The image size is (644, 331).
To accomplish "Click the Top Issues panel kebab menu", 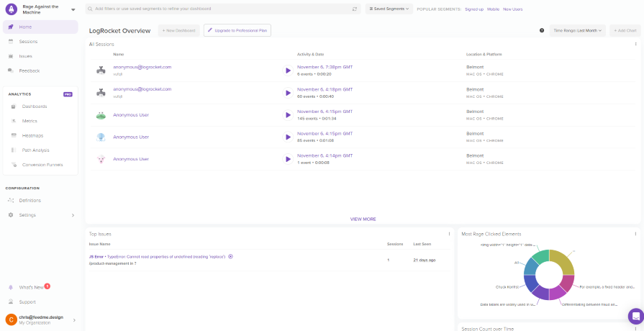I will click(450, 234).
